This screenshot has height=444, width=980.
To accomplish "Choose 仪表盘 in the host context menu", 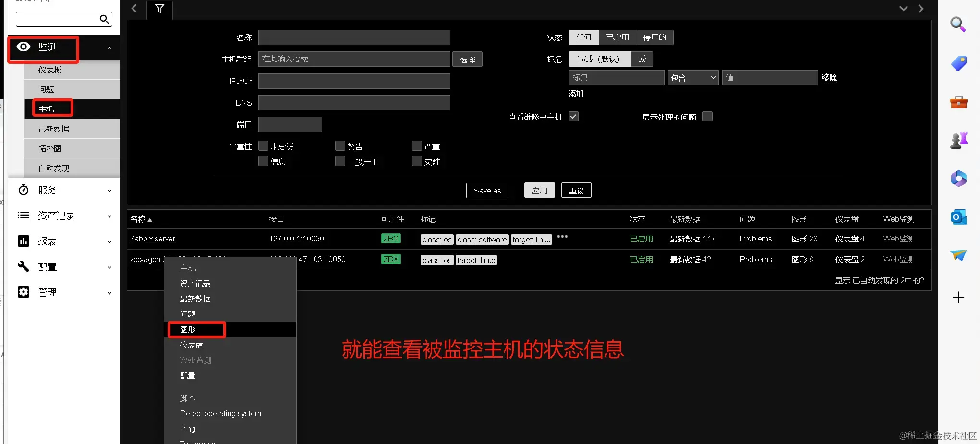I will click(x=230, y=345).
